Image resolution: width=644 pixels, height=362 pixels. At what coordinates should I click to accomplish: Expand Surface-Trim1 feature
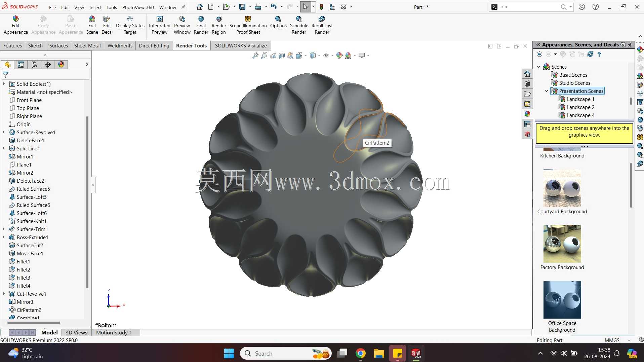point(4,229)
